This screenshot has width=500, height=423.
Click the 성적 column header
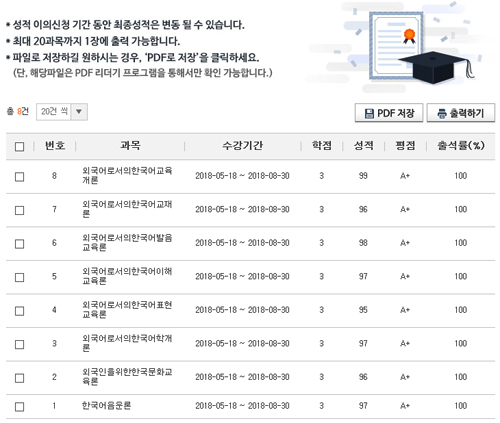pyautogui.click(x=363, y=145)
